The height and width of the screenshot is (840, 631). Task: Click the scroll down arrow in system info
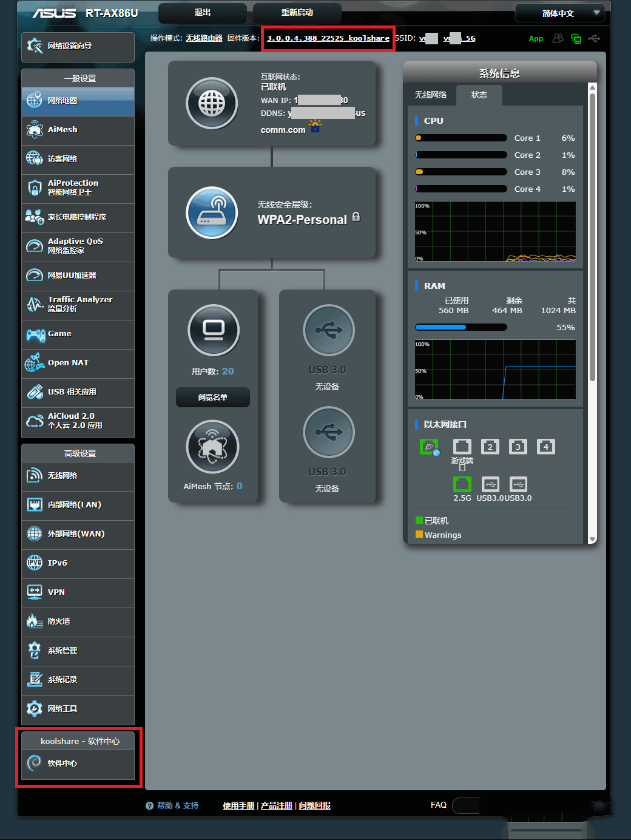pyautogui.click(x=593, y=539)
